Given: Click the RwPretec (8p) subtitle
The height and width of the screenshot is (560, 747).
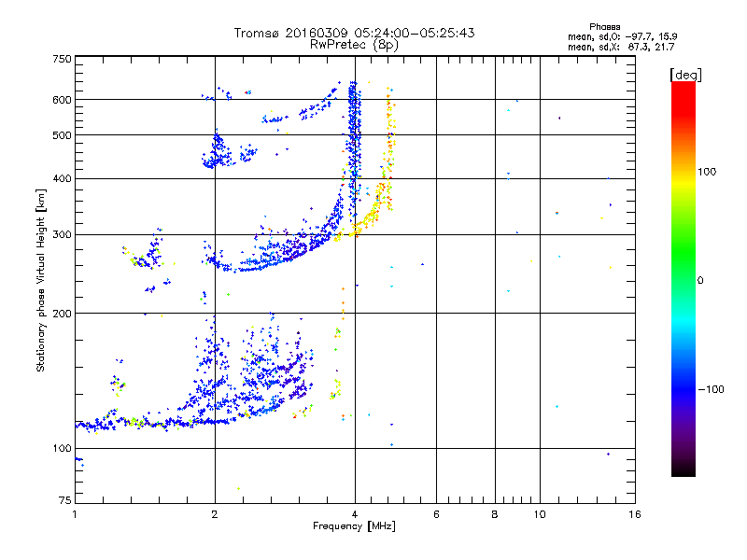Looking at the screenshot, I should coord(354,44).
